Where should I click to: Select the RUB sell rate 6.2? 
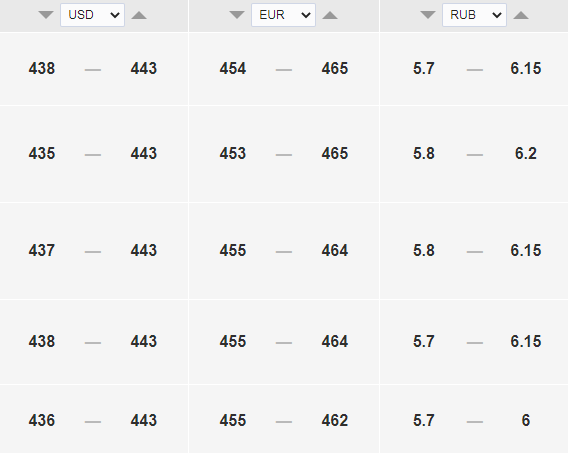click(x=526, y=153)
